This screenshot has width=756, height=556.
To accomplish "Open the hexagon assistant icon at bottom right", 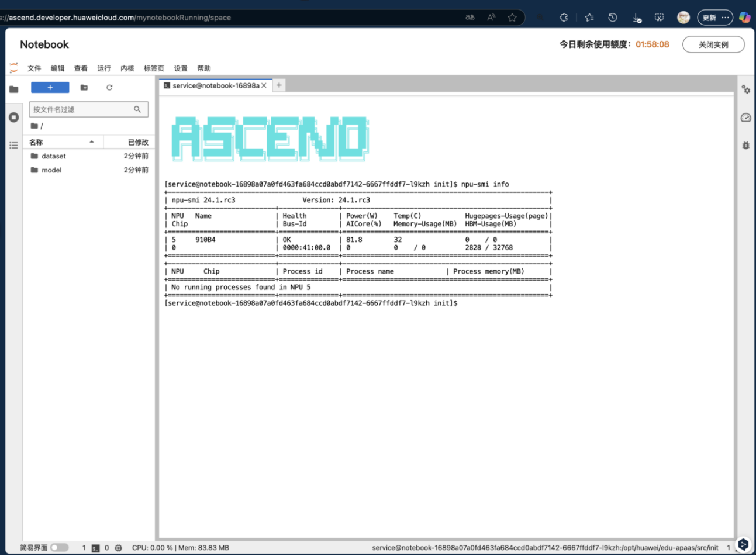I will point(743,545).
